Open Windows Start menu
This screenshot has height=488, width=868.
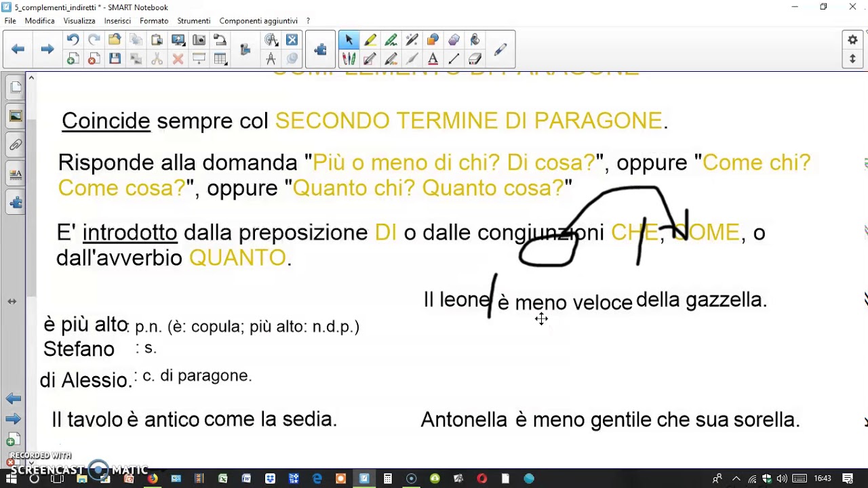11,479
